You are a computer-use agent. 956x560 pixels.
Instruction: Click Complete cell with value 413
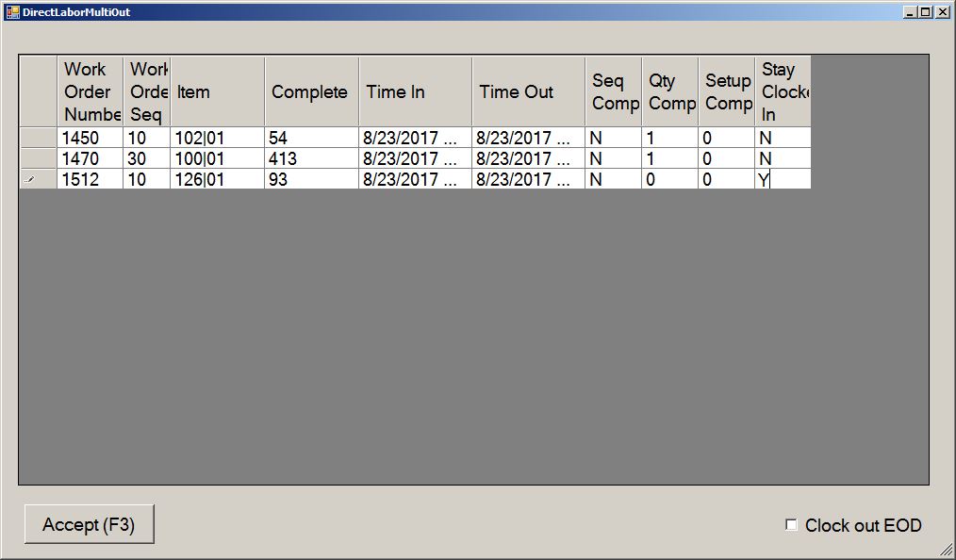click(x=311, y=158)
